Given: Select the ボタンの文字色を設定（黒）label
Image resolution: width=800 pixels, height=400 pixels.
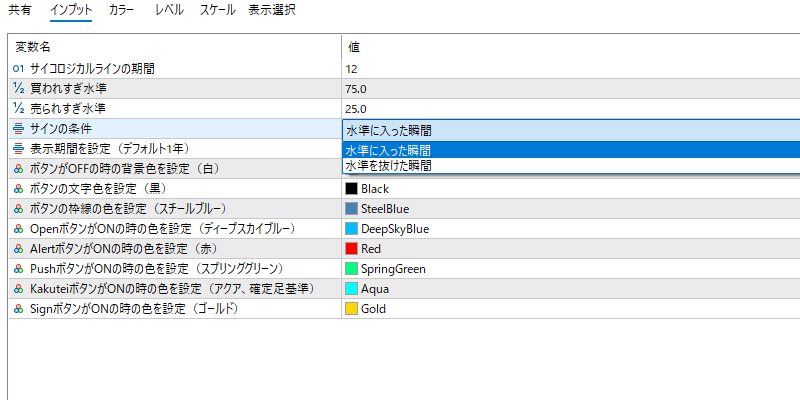Looking at the screenshot, I should pos(98,189).
